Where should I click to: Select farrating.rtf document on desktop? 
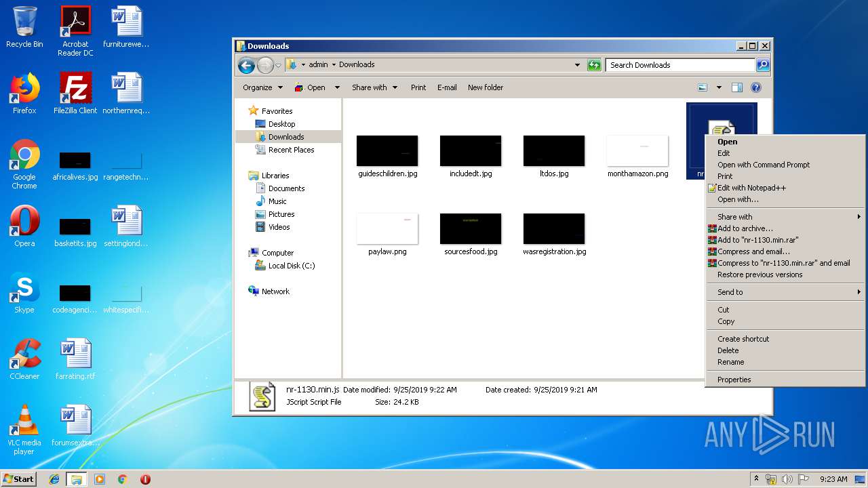[75, 359]
